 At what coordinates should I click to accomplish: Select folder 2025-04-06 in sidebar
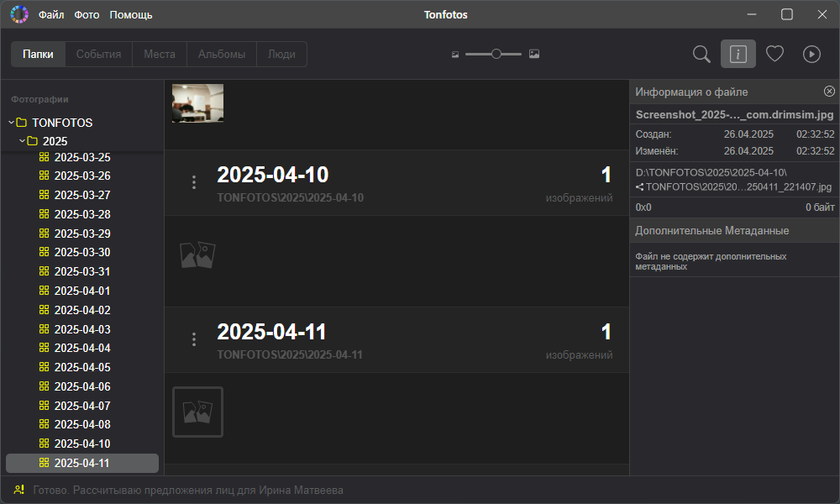click(x=82, y=386)
